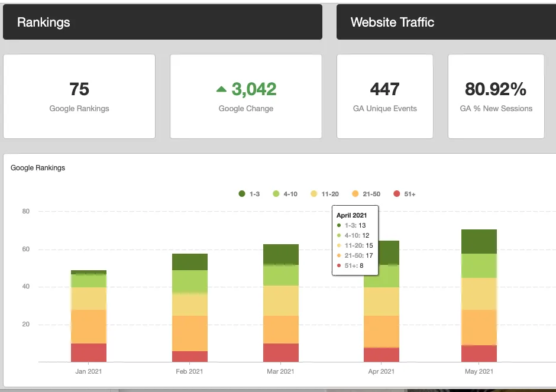Click the Jan 2021 axis label

[89, 371]
